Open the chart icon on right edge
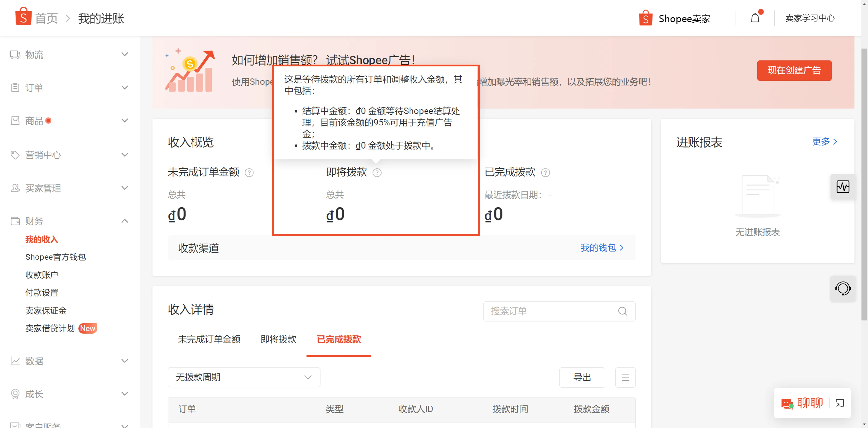Image resolution: width=868 pixels, height=428 pixels. [x=843, y=187]
